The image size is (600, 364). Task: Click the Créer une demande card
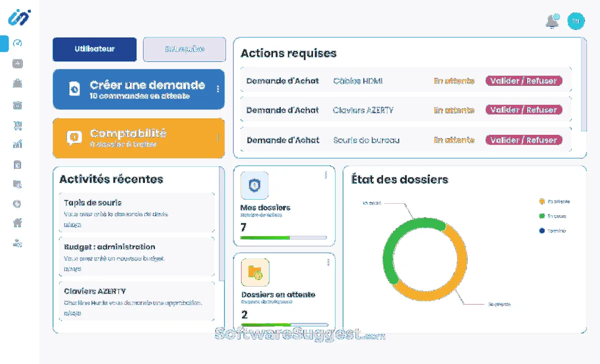coord(138,89)
